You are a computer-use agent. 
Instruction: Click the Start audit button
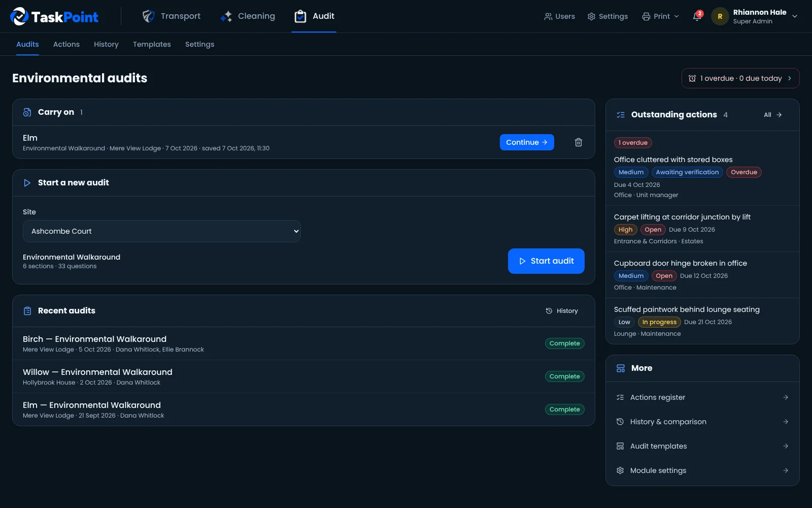546,261
